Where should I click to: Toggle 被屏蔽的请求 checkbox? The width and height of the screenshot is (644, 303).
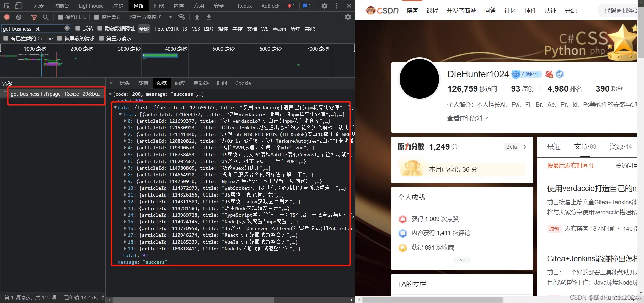coord(59,38)
